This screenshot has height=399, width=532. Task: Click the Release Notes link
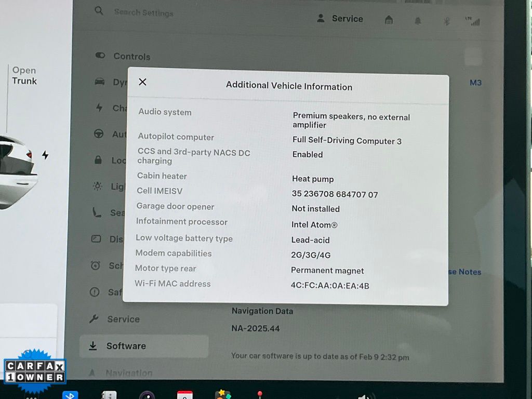pyautogui.click(x=464, y=272)
